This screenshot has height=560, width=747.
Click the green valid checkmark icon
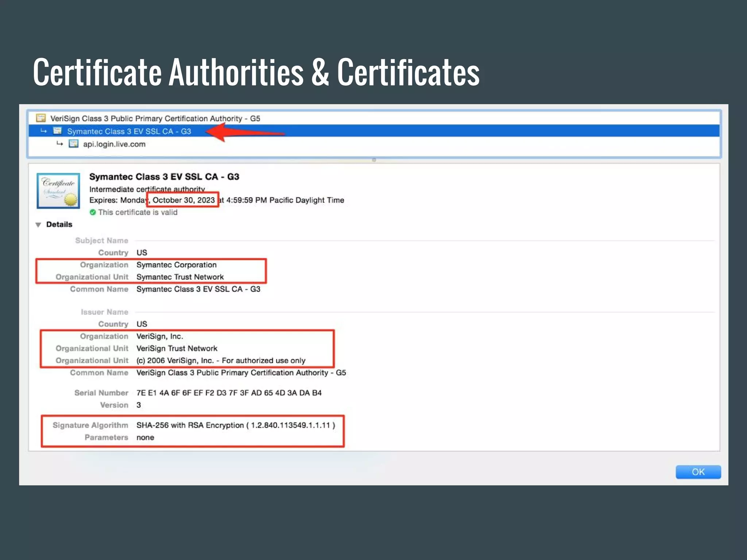pyautogui.click(x=93, y=212)
